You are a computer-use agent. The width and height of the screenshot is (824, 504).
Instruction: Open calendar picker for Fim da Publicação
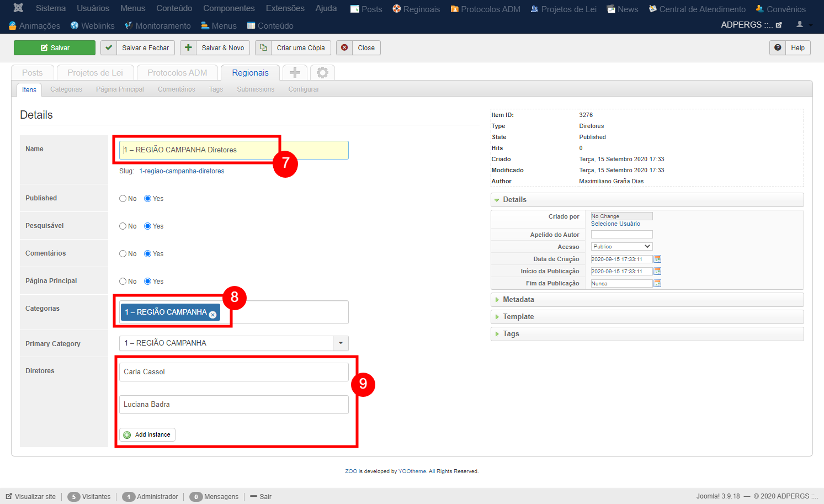coord(657,283)
